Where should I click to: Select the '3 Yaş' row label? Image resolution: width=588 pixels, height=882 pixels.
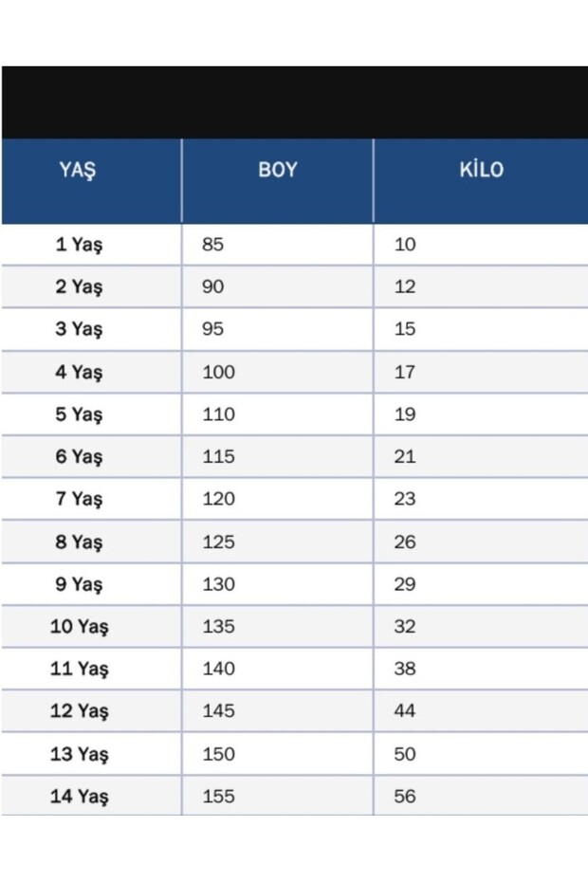click(79, 329)
